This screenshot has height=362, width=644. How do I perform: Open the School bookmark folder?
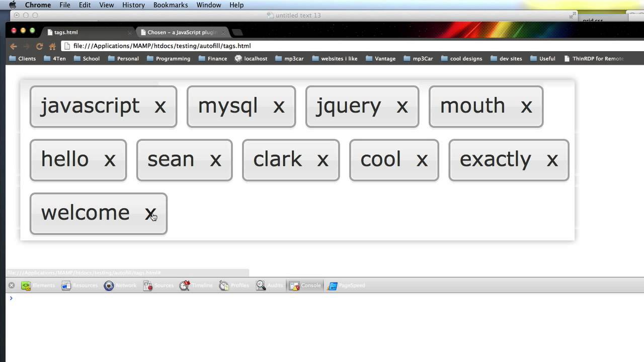(87, 59)
